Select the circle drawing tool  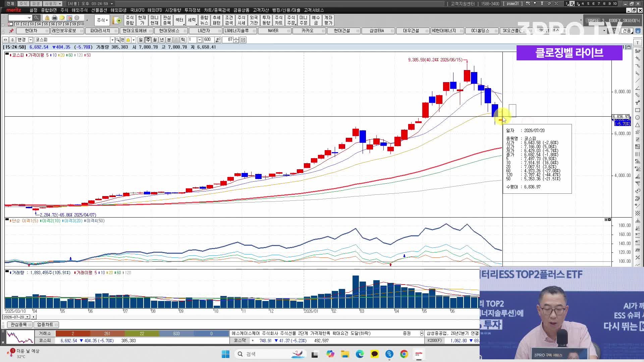[638, 117]
